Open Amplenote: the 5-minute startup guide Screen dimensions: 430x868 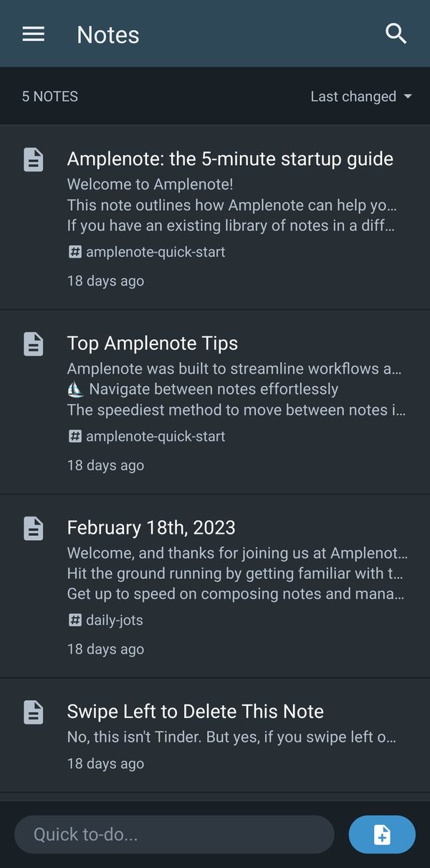point(230,159)
